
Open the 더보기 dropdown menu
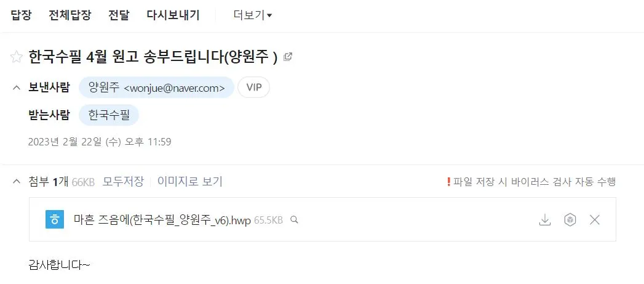tap(253, 15)
